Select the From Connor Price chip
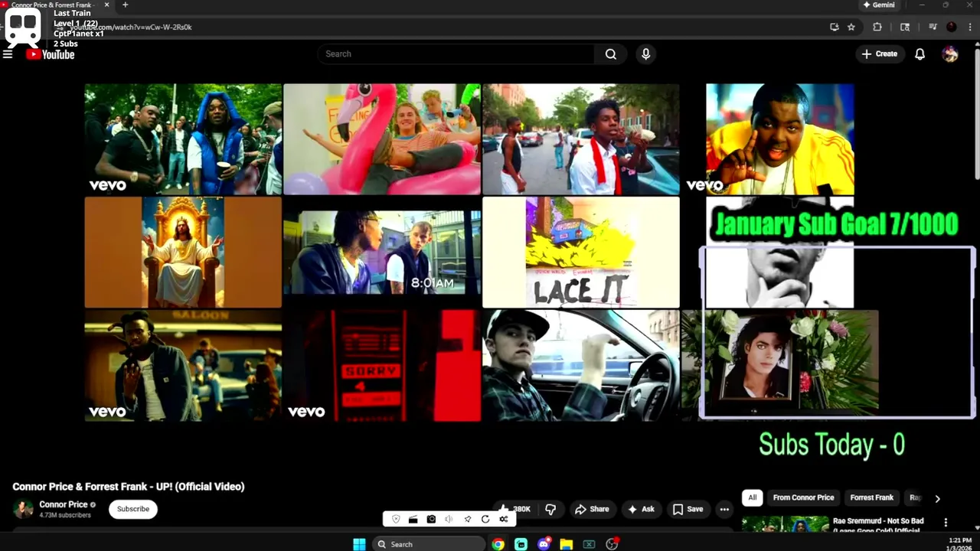The height and width of the screenshot is (551, 980). 803,497
